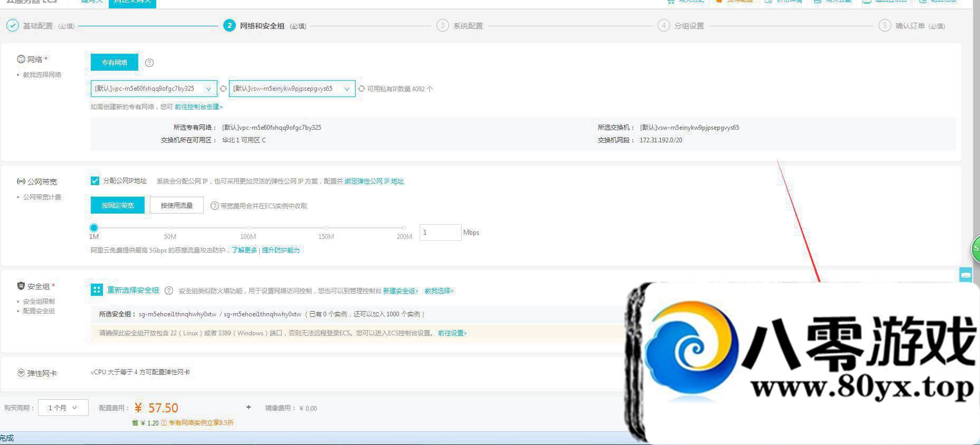Click the 弹性网卡 icon
The height and width of the screenshot is (445, 980).
[x=21, y=373]
